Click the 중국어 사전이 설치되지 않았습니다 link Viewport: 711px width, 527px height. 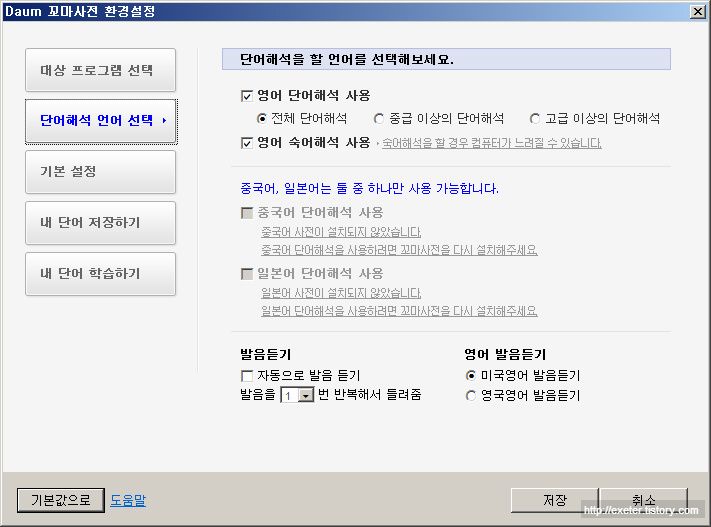[x=341, y=232]
